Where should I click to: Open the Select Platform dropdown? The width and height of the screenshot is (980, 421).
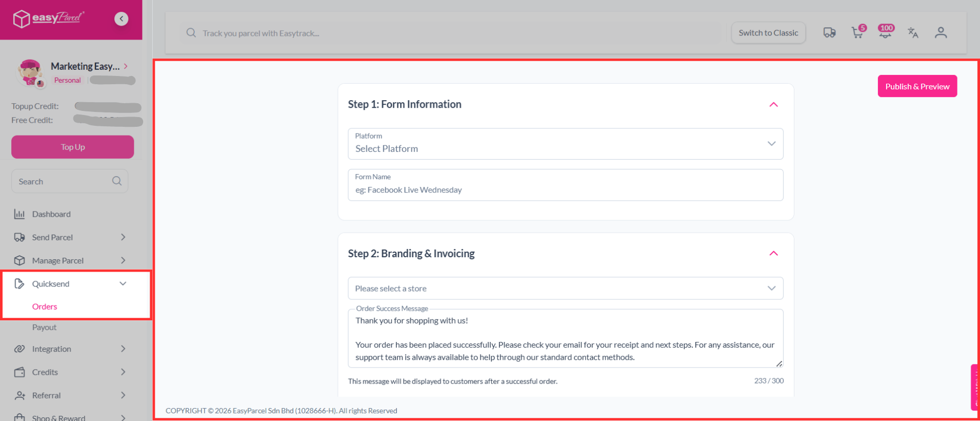point(565,144)
